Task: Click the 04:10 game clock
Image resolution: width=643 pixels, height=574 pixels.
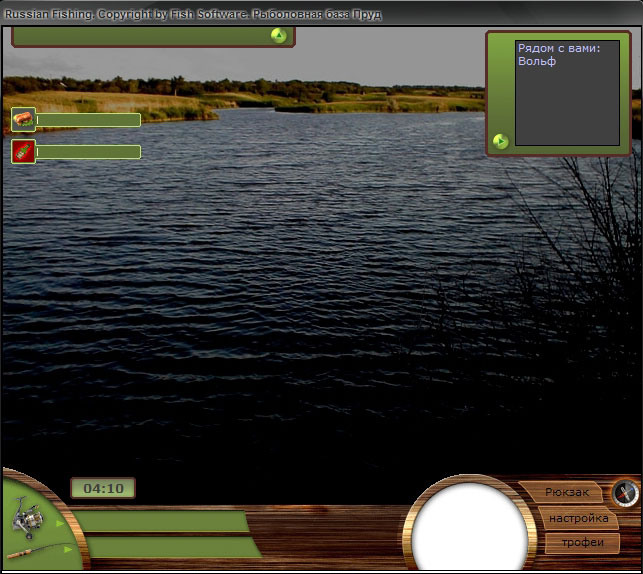Action: [103, 489]
